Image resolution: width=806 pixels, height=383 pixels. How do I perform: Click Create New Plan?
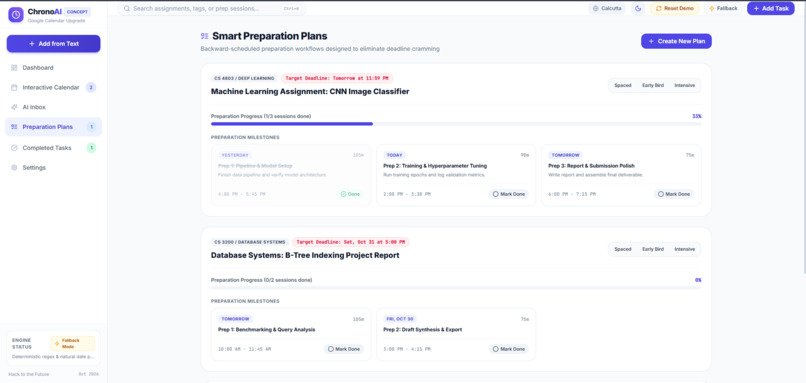pyautogui.click(x=676, y=41)
